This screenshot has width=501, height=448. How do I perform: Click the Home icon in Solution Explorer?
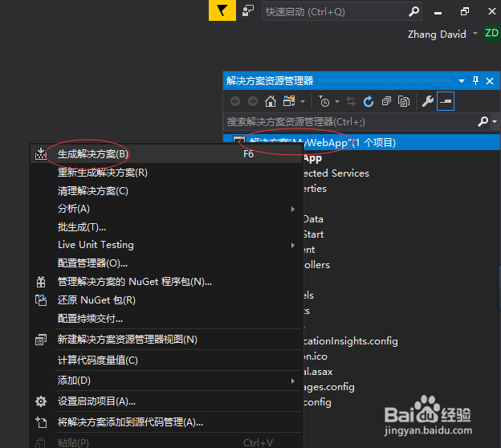[271, 102]
